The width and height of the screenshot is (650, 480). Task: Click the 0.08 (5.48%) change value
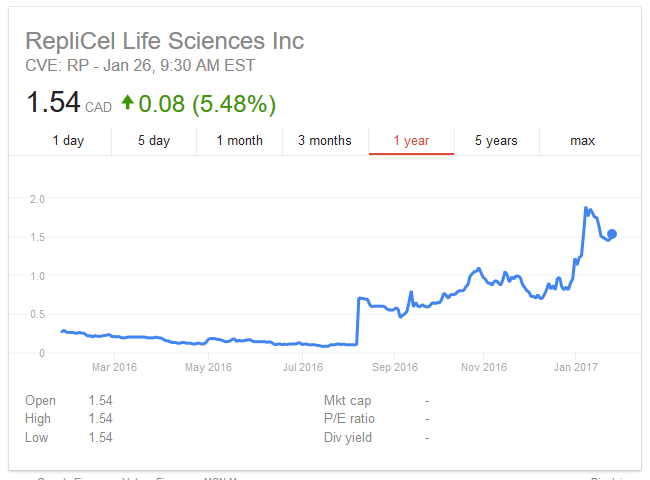(207, 103)
